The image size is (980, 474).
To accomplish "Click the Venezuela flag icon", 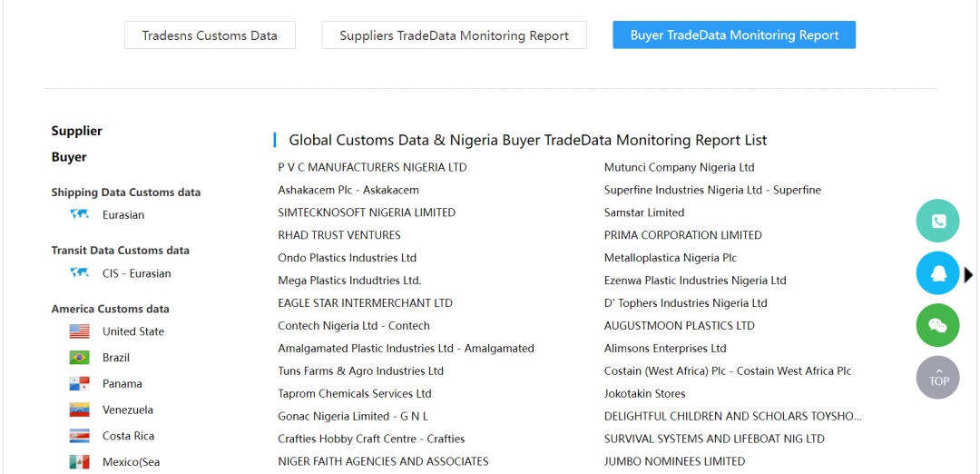I will click(x=80, y=410).
